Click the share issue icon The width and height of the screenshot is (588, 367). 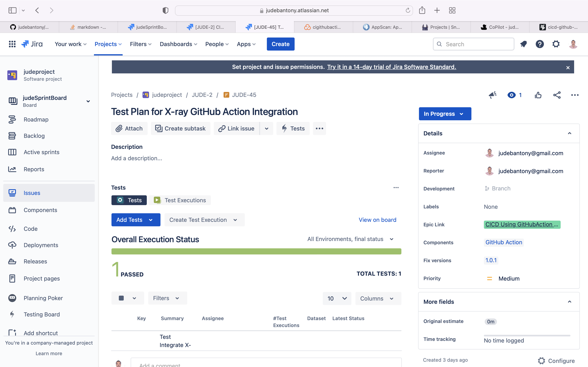point(557,95)
